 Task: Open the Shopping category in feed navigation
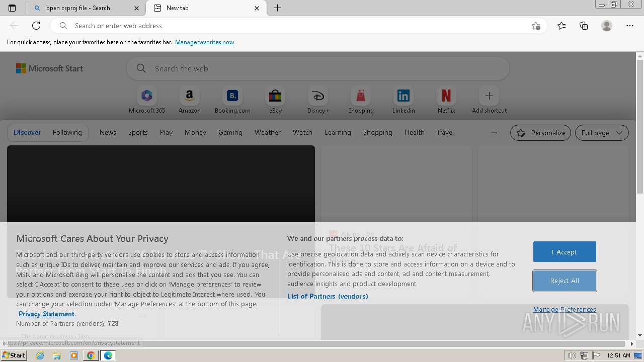click(378, 132)
